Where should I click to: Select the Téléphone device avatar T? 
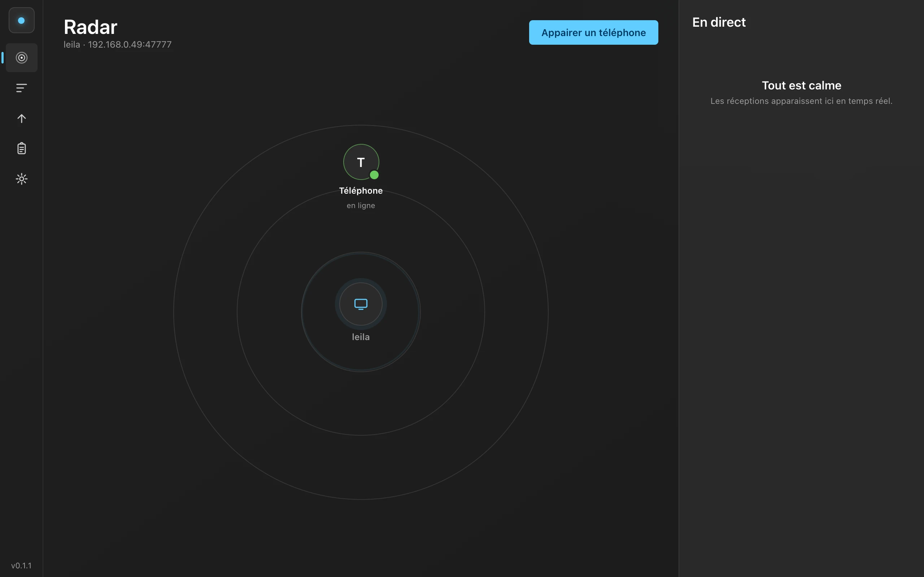[361, 162]
